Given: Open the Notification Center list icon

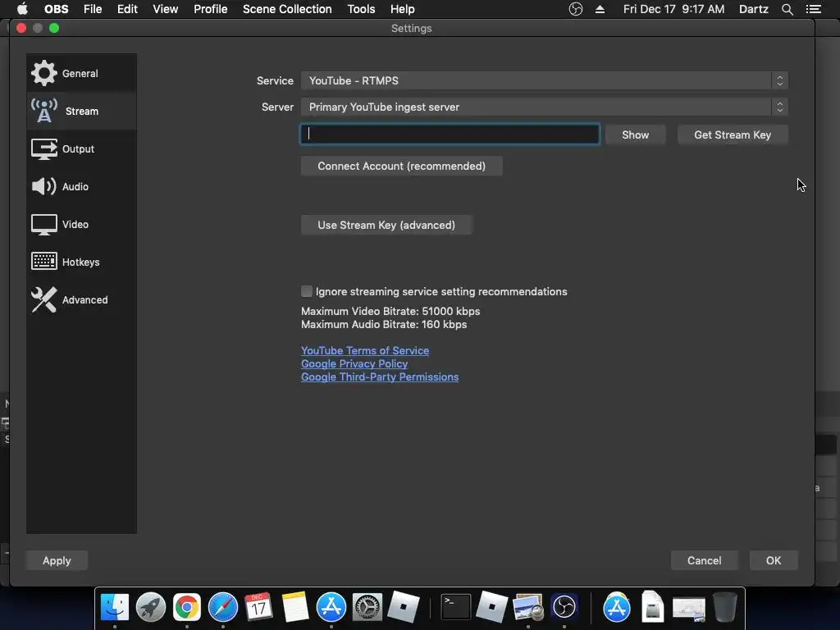Looking at the screenshot, I should coord(813,9).
